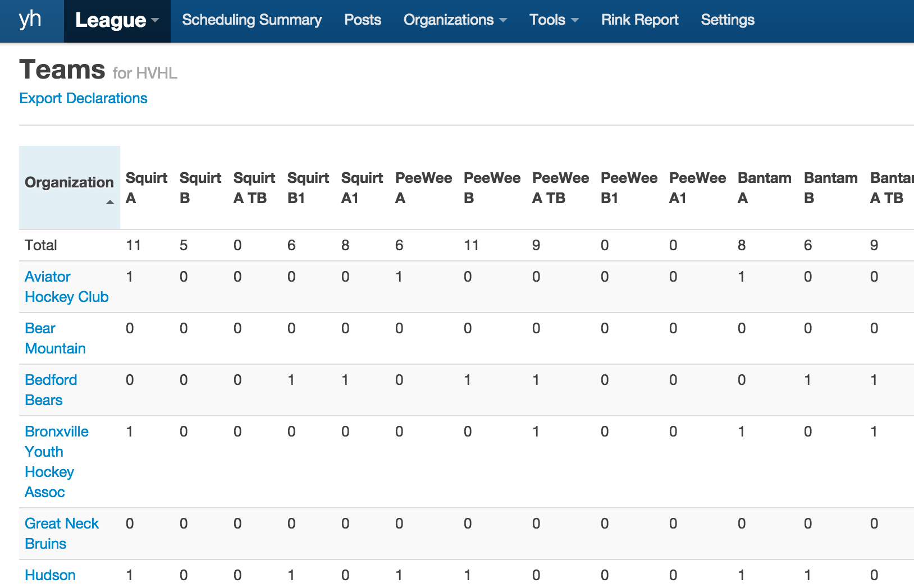The height and width of the screenshot is (588, 914).
Task: Open the League dropdown menu
Action: pyautogui.click(x=117, y=20)
